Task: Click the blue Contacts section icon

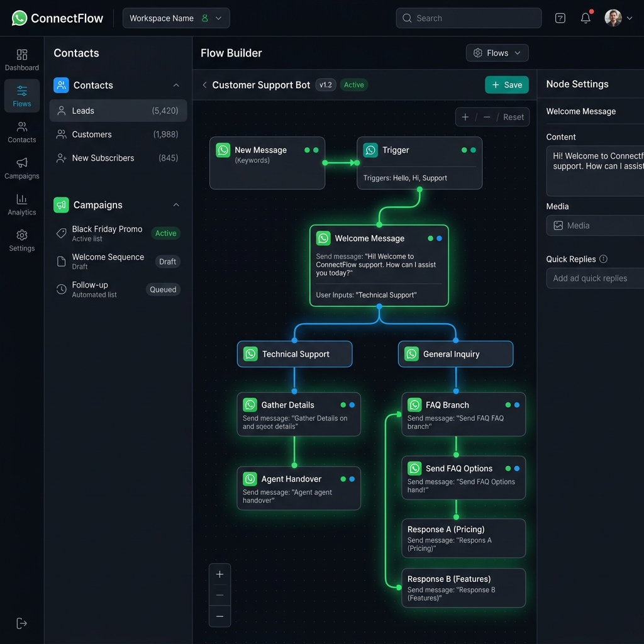Action: tap(61, 85)
